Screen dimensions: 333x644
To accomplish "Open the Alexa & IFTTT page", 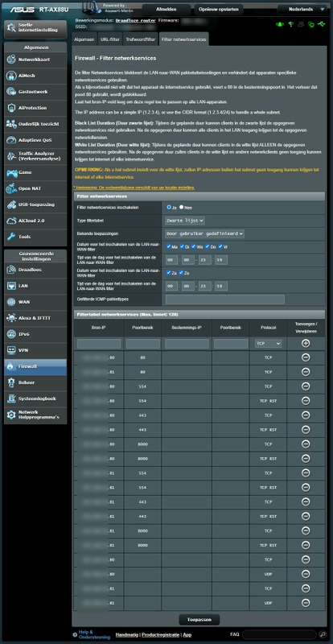I will click(35, 318).
